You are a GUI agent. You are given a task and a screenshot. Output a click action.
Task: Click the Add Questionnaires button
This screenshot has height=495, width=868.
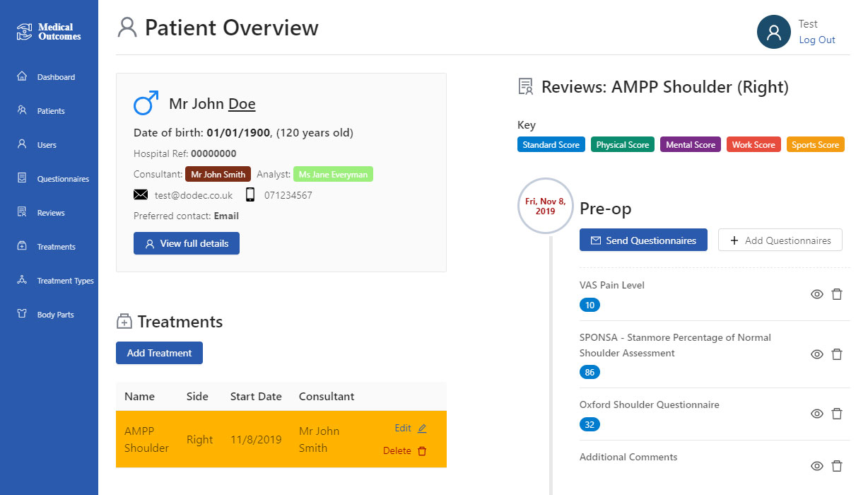point(780,240)
